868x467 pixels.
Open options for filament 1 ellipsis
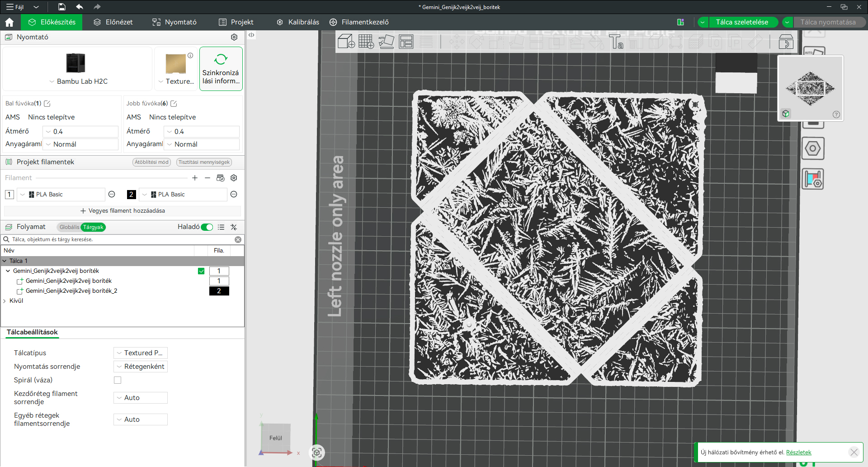(112, 194)
